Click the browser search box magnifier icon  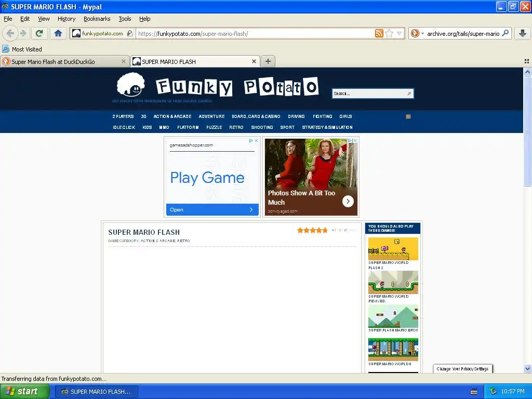click(x=505, y=33)
